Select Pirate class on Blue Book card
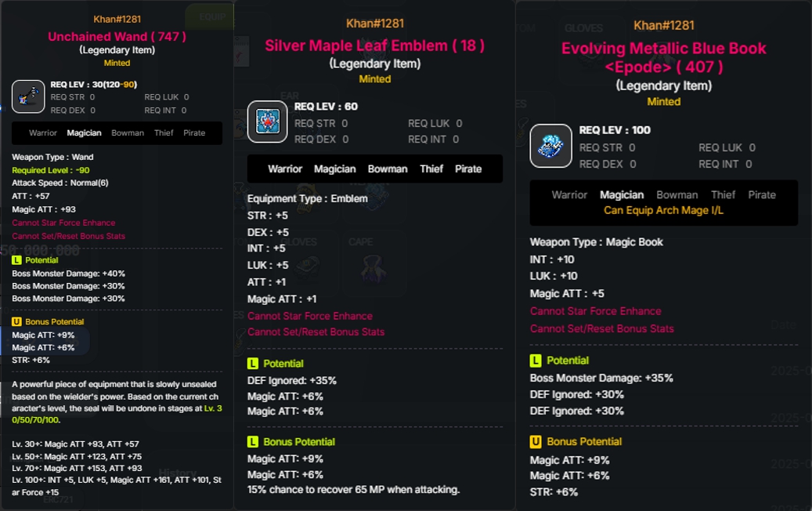 pyautogui.click(x=762, y=195)
